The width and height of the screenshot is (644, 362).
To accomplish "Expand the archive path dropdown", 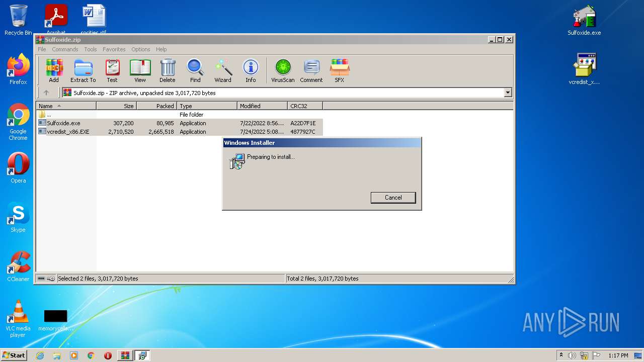I will 508,93.
